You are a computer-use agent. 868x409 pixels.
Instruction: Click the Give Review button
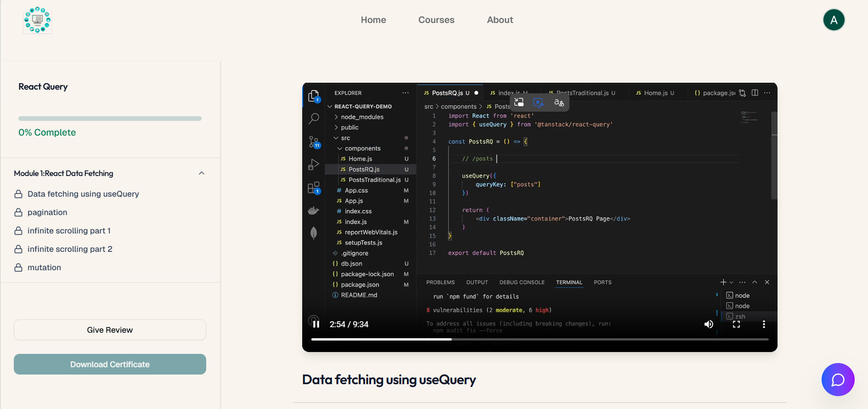coord(110,330)
